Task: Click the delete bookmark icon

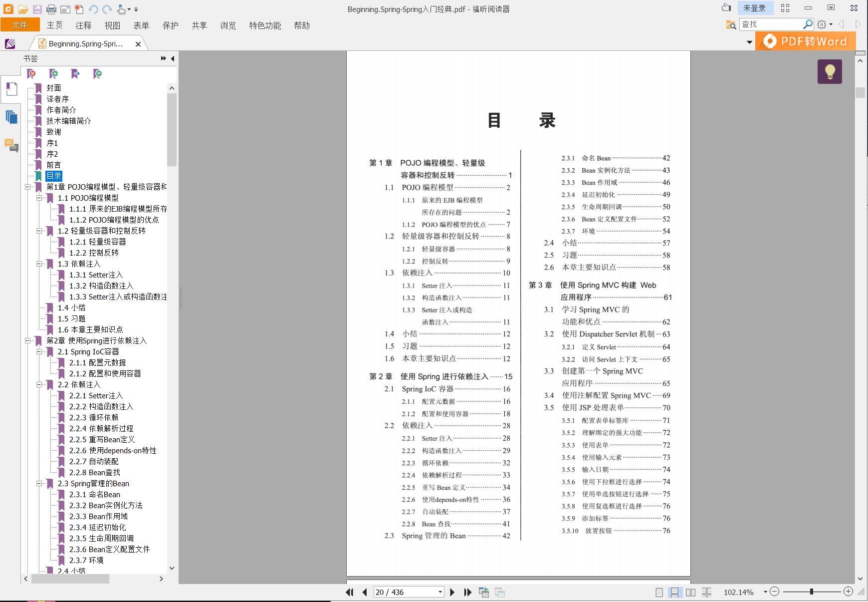Action: coord(31,74)
